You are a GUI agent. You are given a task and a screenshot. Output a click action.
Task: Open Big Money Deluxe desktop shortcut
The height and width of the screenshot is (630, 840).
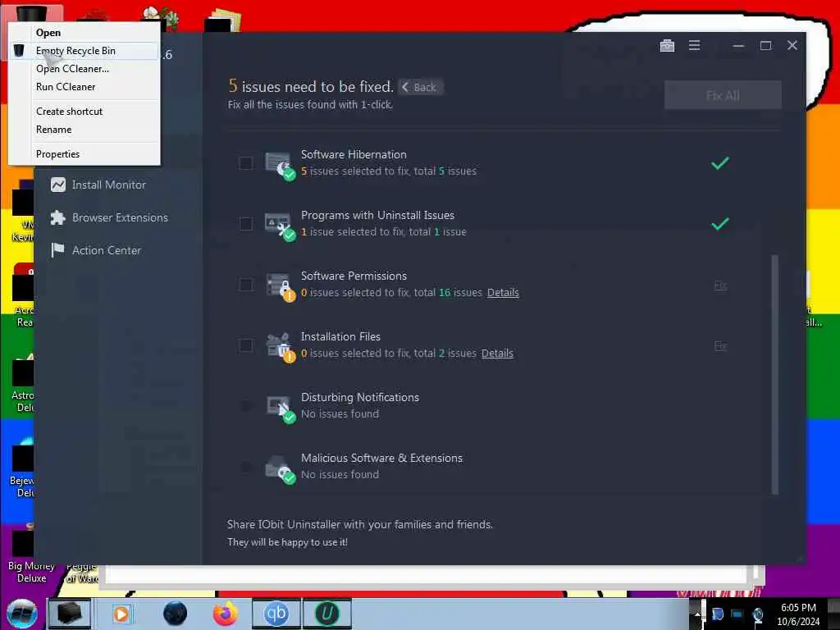click(x=31, y=555)
